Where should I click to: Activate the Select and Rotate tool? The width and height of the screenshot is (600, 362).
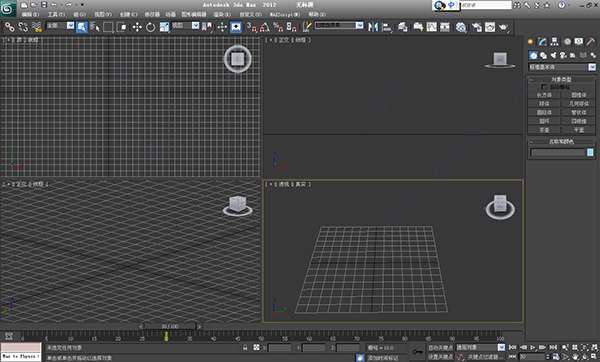150,27
